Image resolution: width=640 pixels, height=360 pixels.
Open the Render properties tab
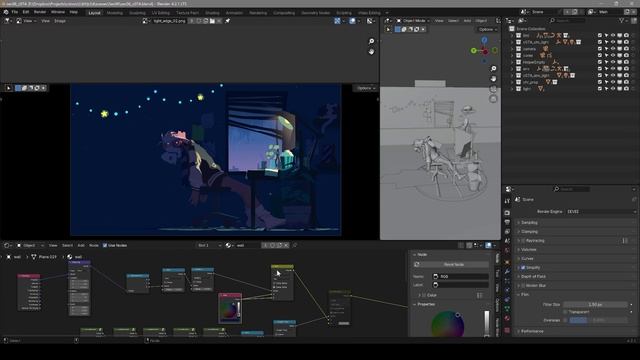tap(507, 213)
